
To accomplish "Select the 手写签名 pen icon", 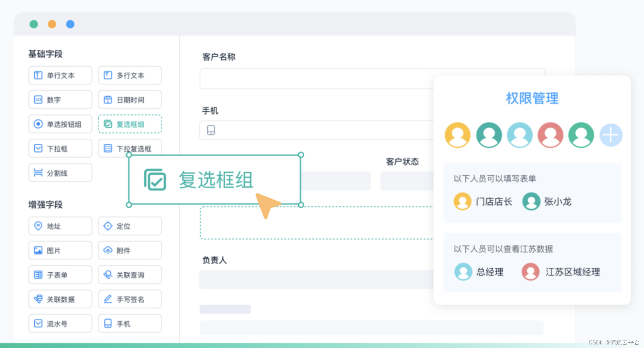I will [x=108, y=299].
